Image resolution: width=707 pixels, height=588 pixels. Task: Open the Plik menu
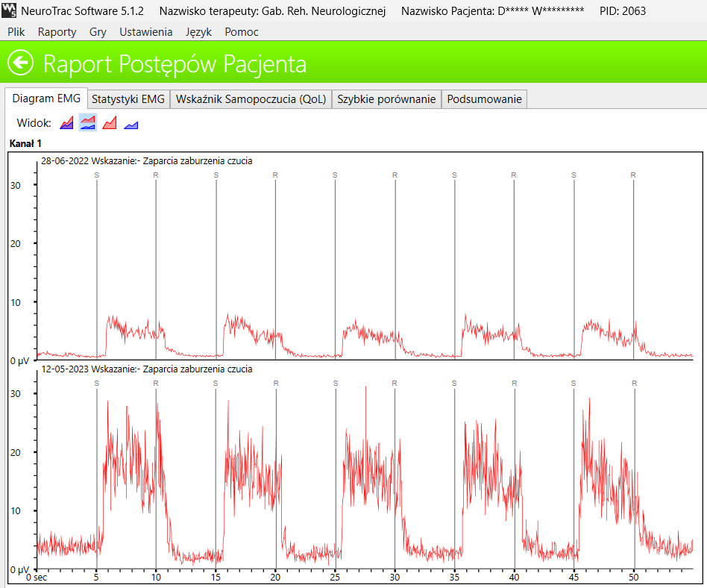click(15, 32)
